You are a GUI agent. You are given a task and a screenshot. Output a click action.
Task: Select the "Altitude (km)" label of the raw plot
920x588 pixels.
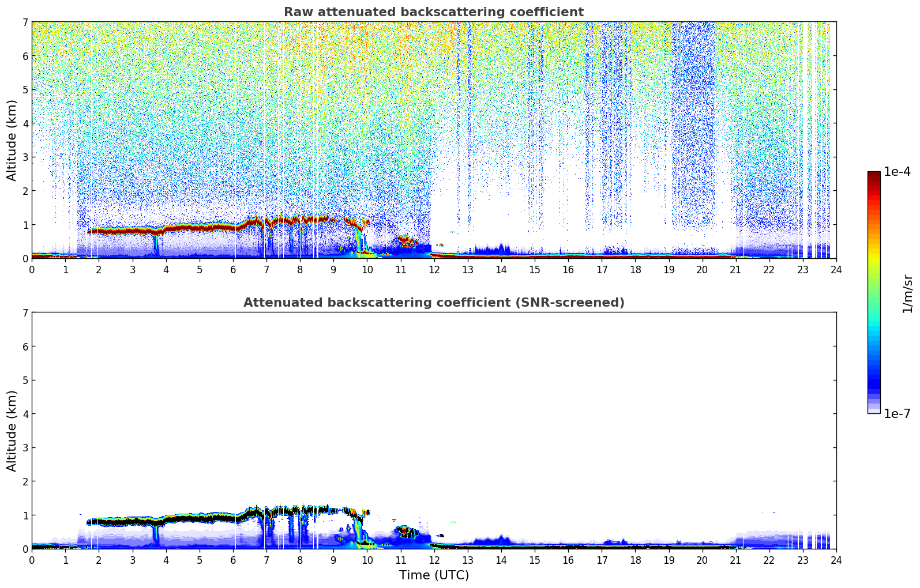tap(12, 140)
